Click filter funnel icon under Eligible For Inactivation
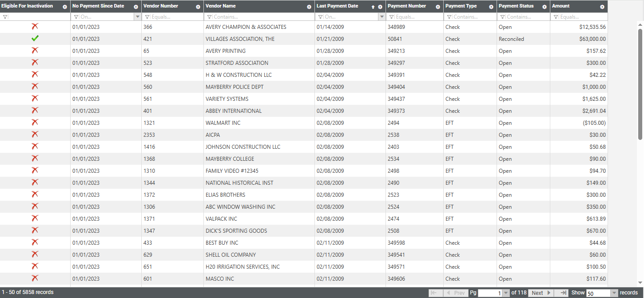Viewport: 644px width, 298px height. [x=5, y=17]
